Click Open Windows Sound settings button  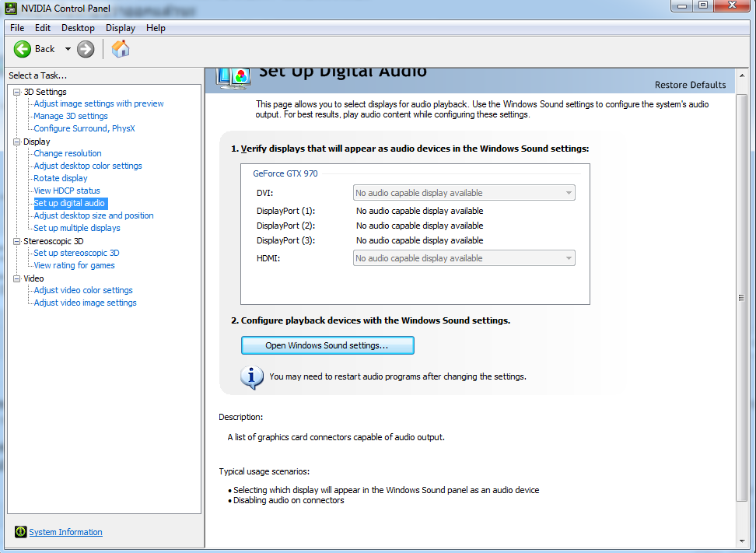click(x=327, y=345)
